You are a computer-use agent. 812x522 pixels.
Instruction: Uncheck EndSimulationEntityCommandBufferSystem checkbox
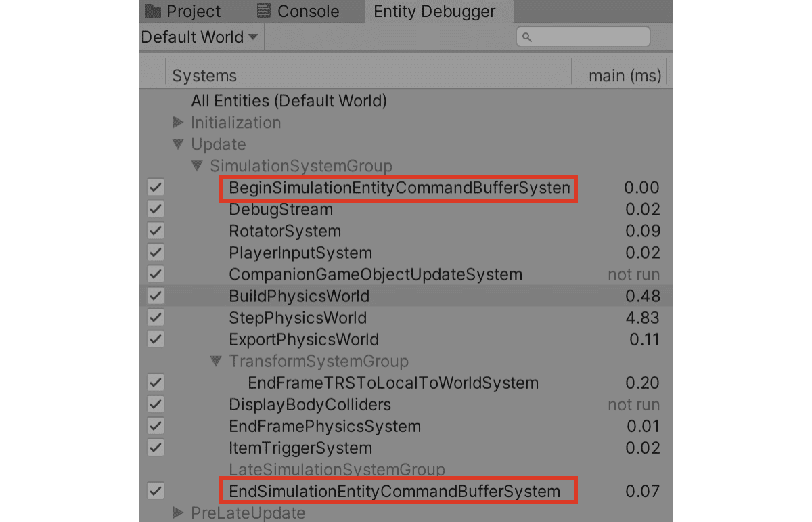[x=156, y=491]
